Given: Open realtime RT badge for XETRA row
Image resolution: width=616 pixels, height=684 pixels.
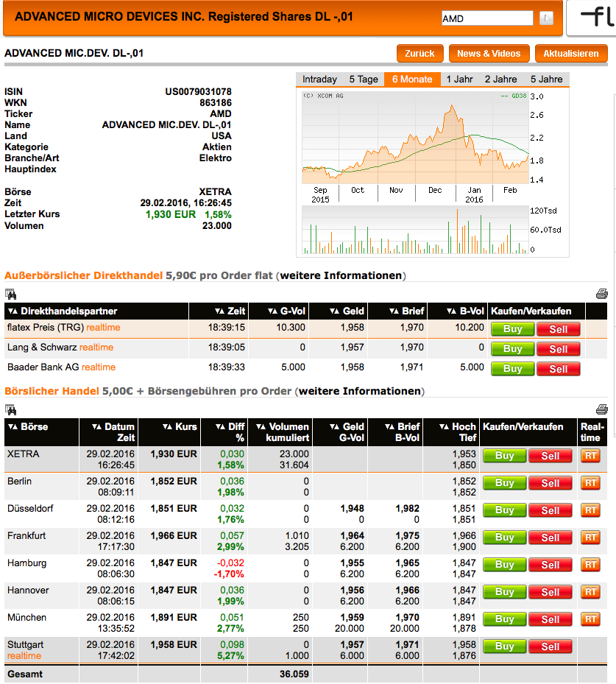Looking at the screenshot, I should click(x=590, y=456).
